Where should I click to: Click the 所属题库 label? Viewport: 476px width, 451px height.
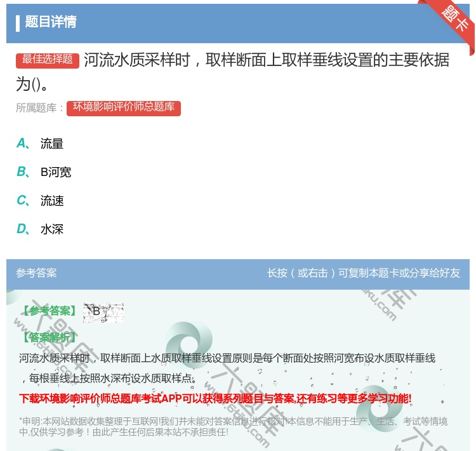[x=39, y=108]
